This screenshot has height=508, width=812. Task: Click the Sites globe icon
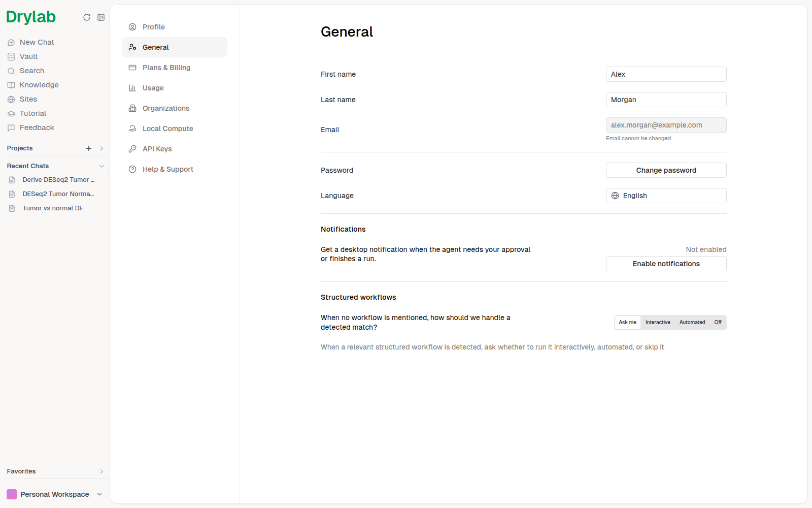click(11, 100)
